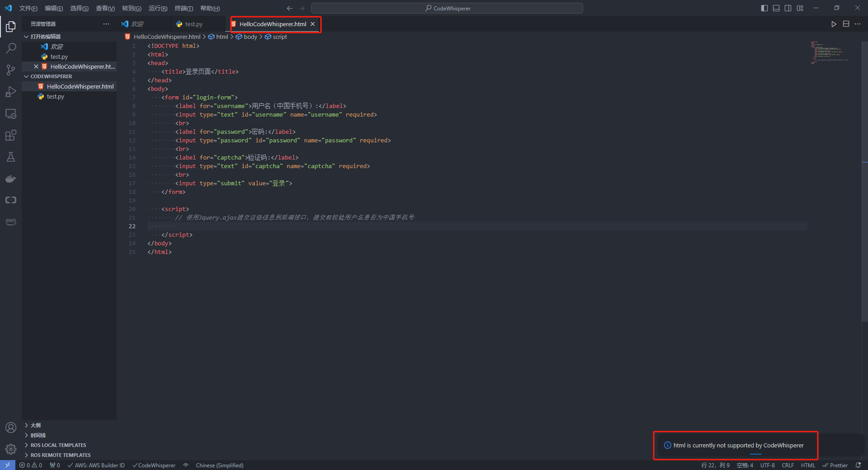
Task: Open the File (文件) menu
Action: [28, 8]
